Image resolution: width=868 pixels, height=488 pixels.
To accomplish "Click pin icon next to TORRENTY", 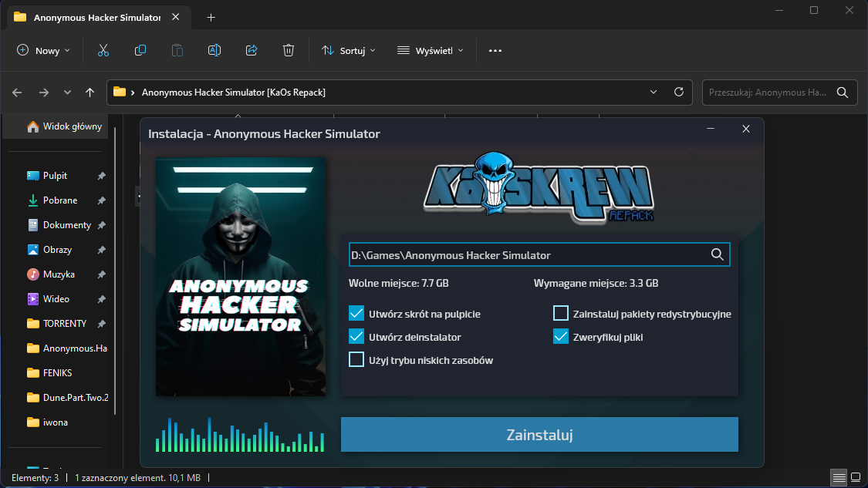I will click(101, 324).
